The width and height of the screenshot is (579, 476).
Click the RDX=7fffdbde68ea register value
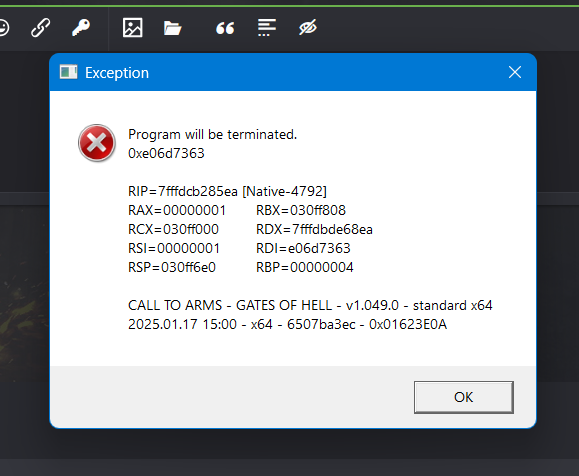point(314,229)
